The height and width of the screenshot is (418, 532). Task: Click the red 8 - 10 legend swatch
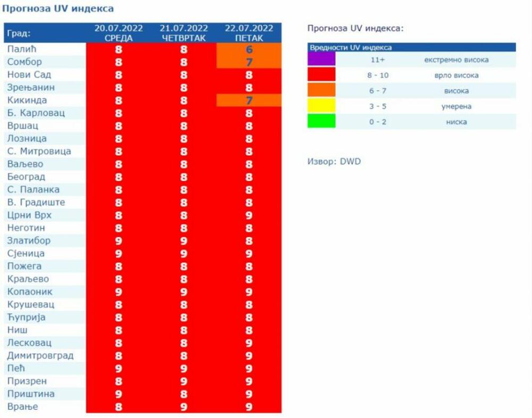click(321, 74)
